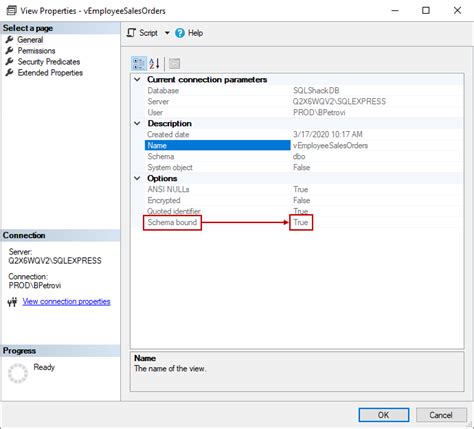Click the Property Pages grid icon
474x429 pixels.
174,63
